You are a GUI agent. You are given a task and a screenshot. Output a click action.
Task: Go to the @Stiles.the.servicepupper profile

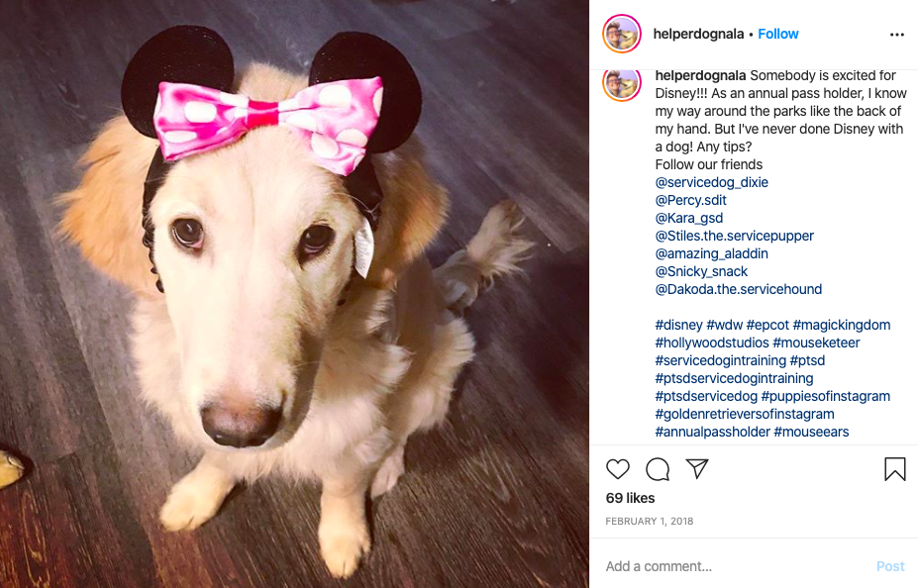tap(734, 236)
